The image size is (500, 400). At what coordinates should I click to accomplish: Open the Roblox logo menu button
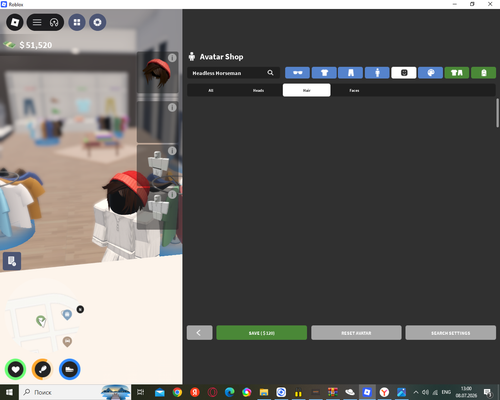click(x=15, y=22)
